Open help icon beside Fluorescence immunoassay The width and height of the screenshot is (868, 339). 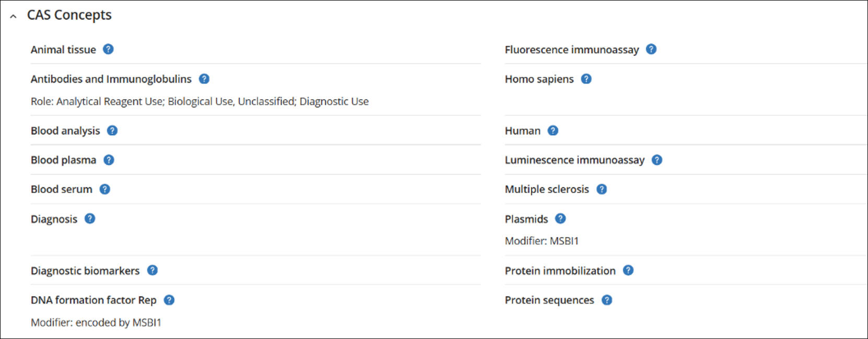tap(651, 49)
